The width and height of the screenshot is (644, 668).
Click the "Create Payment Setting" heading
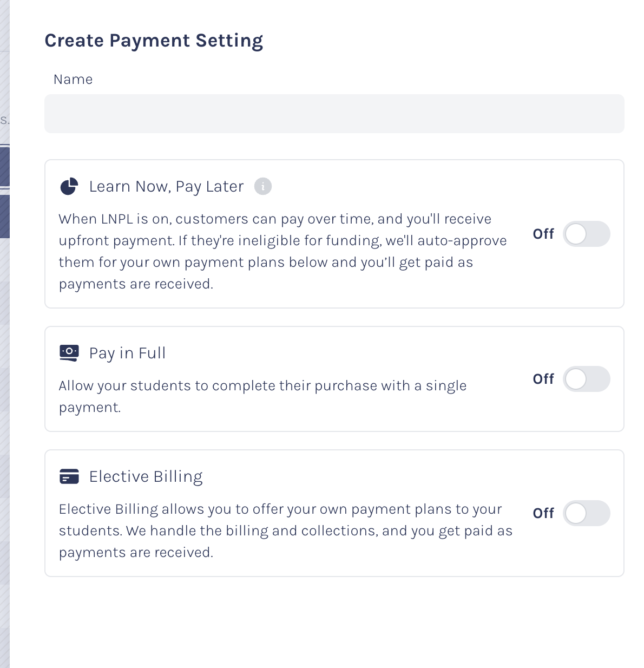pos(154,41)
